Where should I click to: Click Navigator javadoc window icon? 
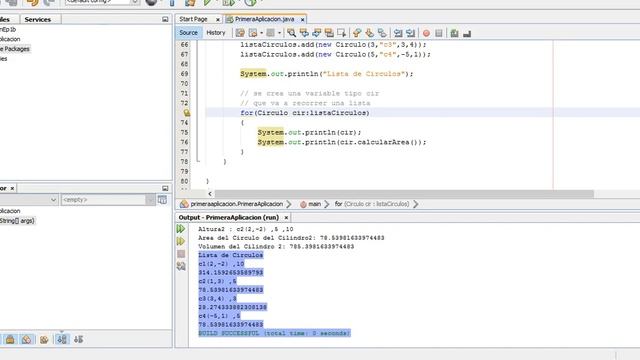162,200
